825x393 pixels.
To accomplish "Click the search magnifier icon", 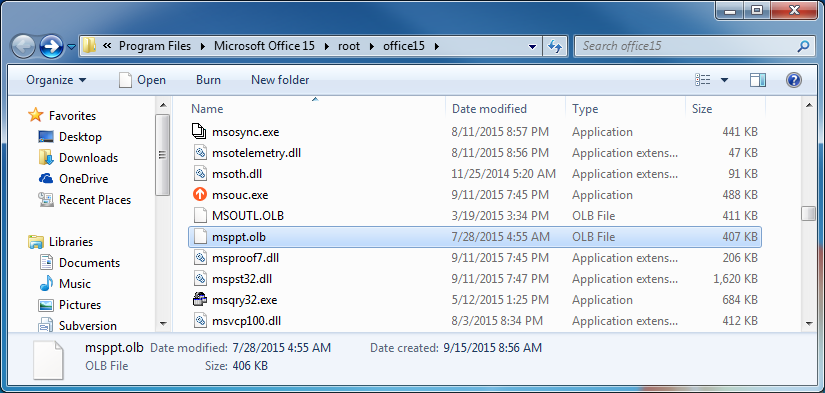I will click(803, 46).
